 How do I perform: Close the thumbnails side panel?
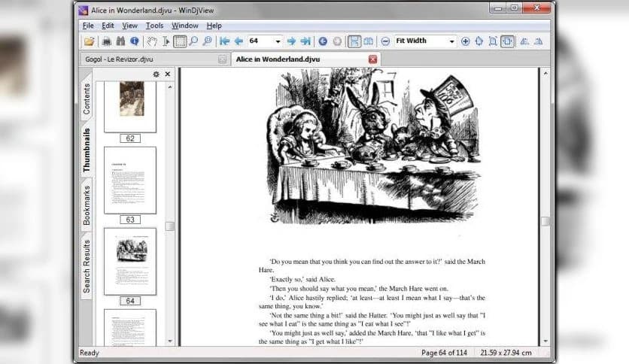pos(168,74)
